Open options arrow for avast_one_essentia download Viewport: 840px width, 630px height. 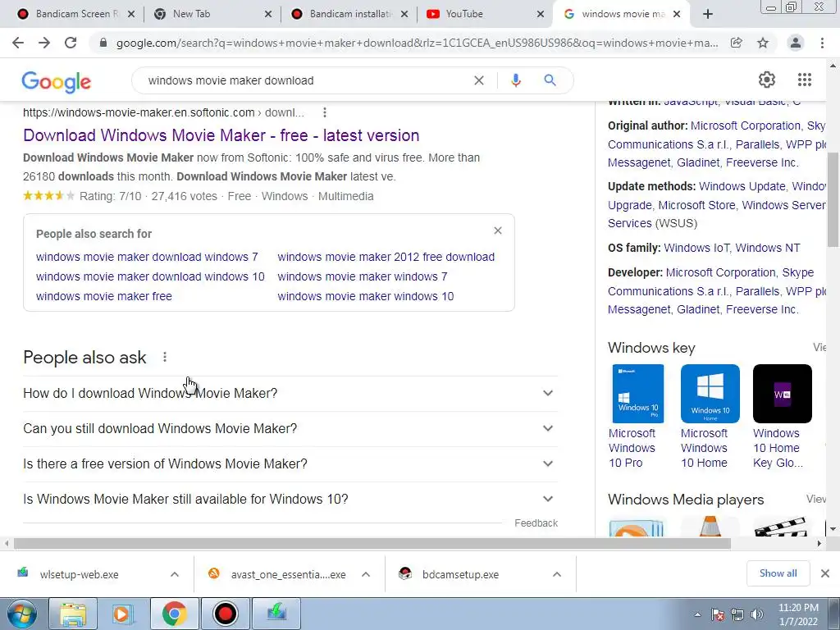click(x=366, y=574)
